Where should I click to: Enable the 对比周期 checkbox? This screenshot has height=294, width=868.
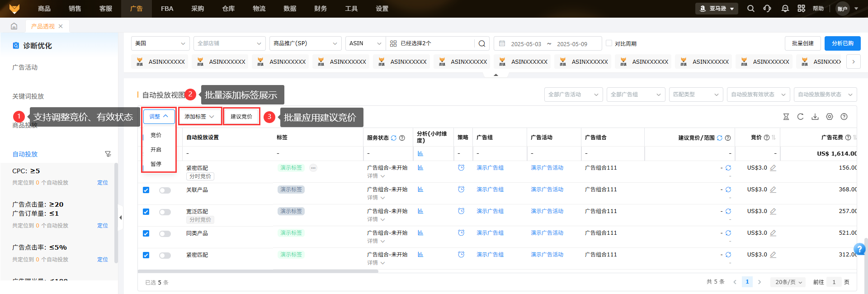[x=609, y=43]
